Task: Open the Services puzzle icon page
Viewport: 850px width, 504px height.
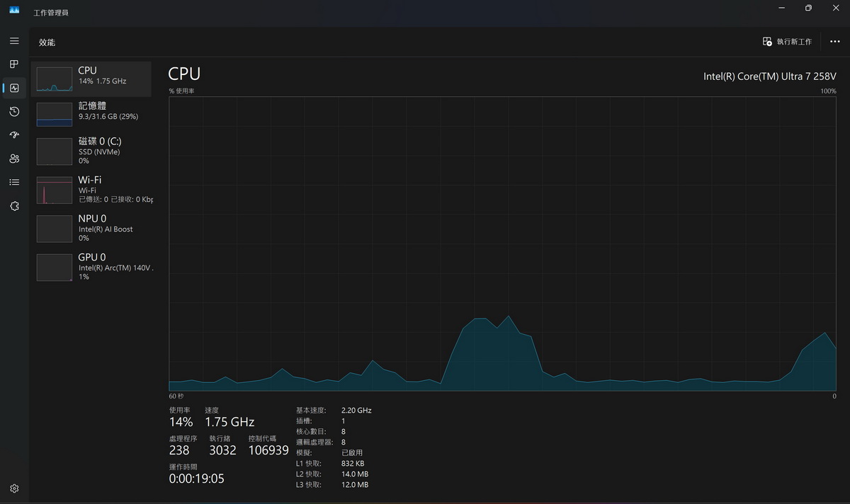Action: coord(14,206)
